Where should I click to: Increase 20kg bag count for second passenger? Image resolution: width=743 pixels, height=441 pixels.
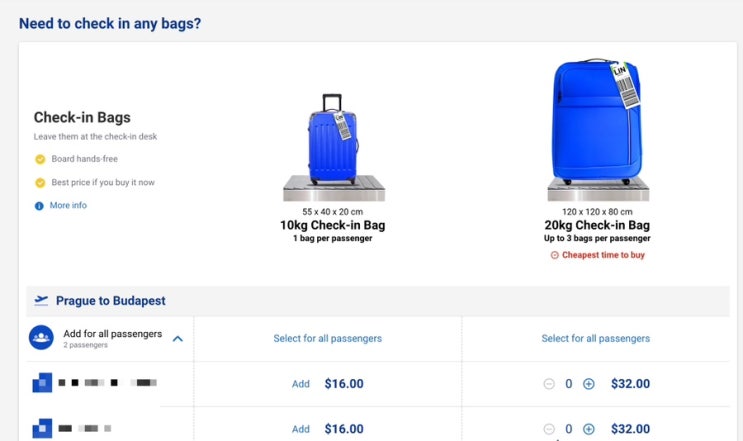(x=589, y=429)
